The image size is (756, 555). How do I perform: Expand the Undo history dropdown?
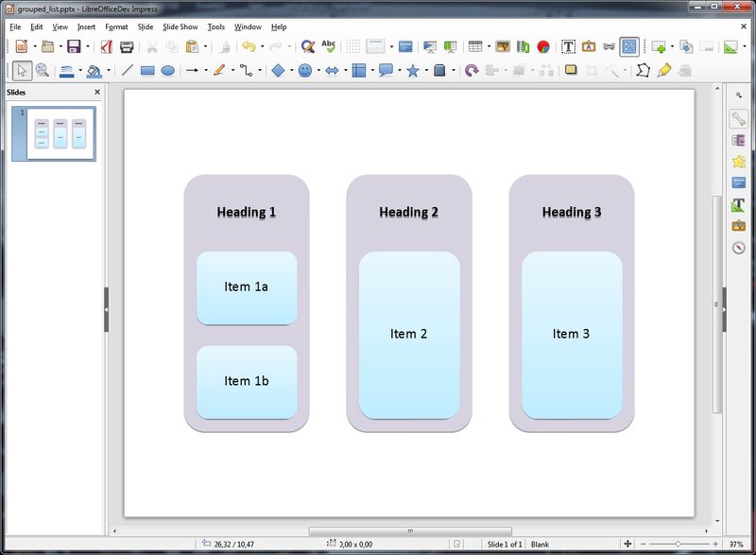click(x=263, y=46)
